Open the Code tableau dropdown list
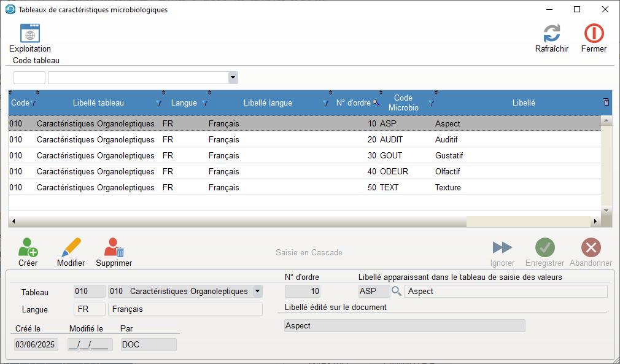The image size is (620, 364). coord(233,77)
